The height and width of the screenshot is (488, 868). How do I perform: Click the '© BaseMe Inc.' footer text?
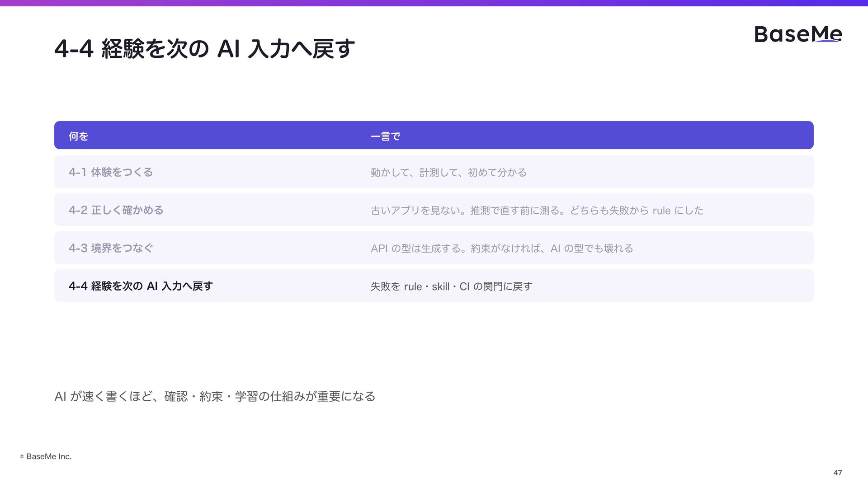pos(46,456)
